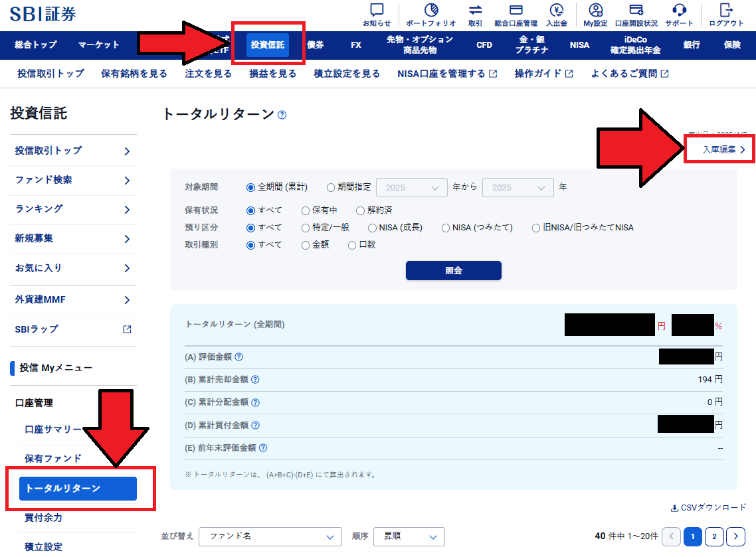
Task: Open 積立設定を見る submenu link
Action: click(347, 74)
